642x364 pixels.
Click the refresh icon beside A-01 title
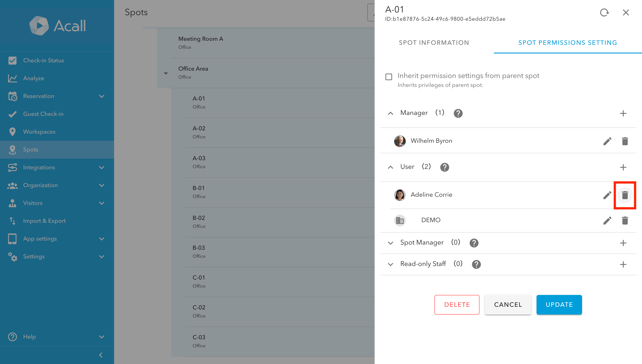604,12
